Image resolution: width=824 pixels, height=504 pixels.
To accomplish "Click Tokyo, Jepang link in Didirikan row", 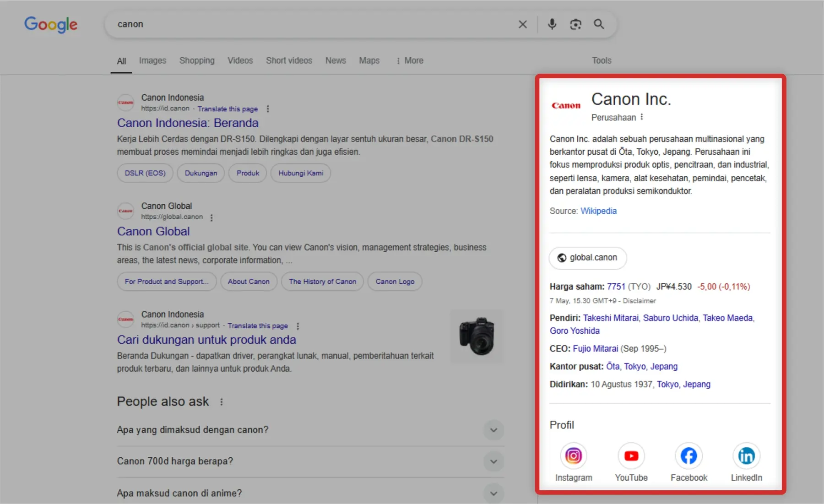I will point(683,384).
